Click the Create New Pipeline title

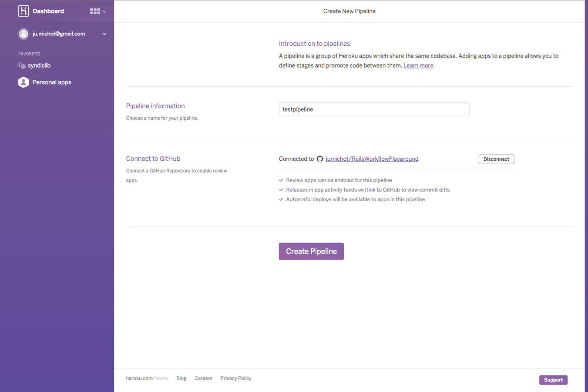pyautogui.click(x=349, y=11)
